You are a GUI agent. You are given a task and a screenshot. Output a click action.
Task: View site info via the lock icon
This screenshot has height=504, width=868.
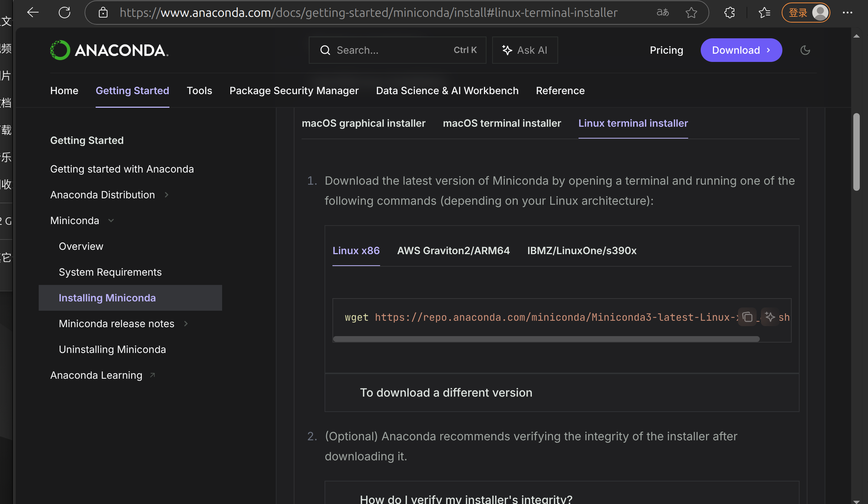pos(103,13)
